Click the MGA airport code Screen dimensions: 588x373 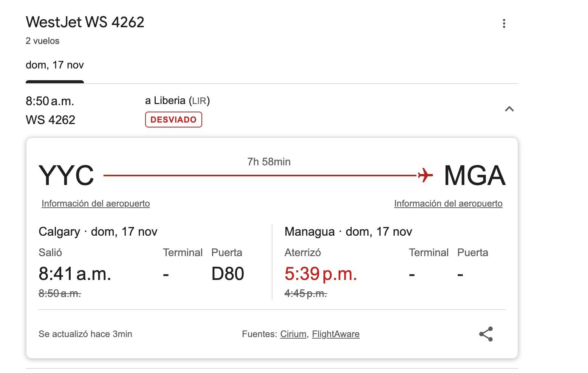click(x=475, y=176)
